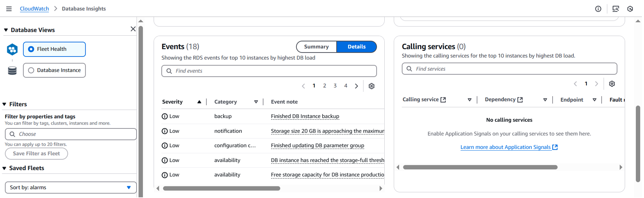Viewport: 644px width, 198px height.
Task: Click the Find events search field
Action: tap(272, 71)
